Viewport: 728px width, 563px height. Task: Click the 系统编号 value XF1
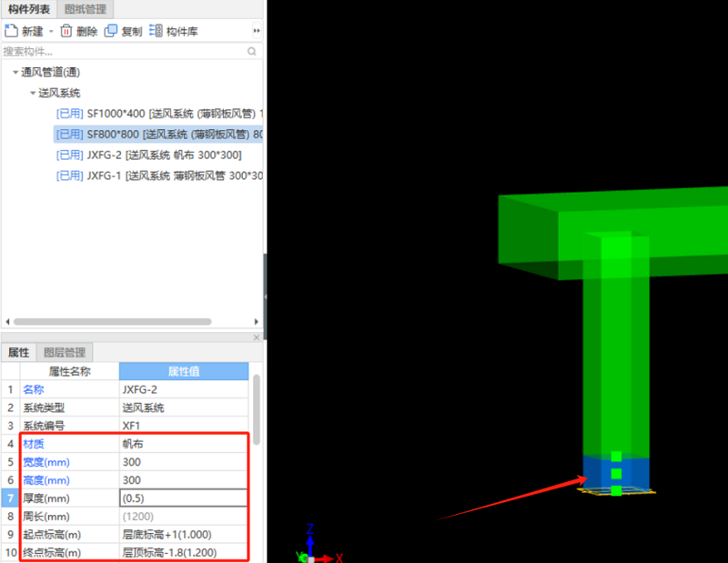pyautogui.click(x=184, y=426)
